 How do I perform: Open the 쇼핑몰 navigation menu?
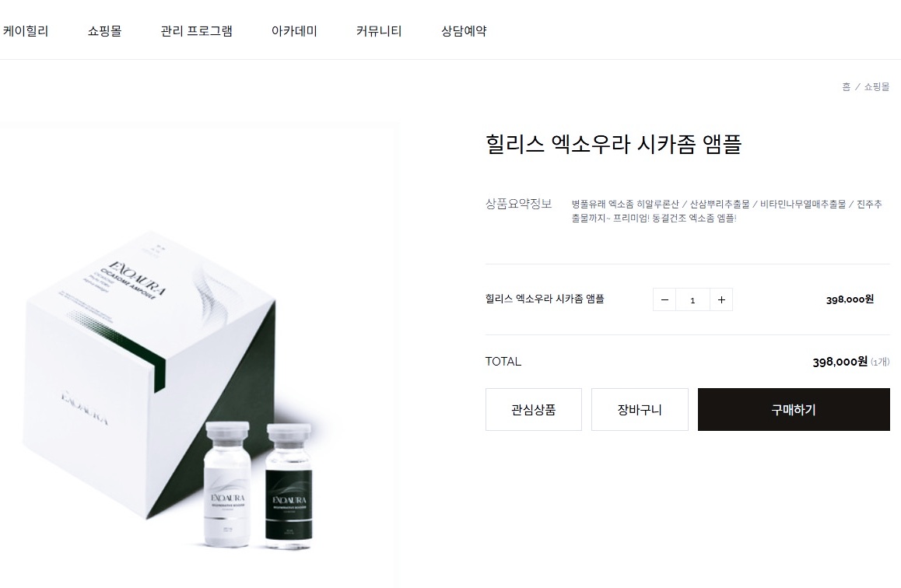tap(104, 31)
